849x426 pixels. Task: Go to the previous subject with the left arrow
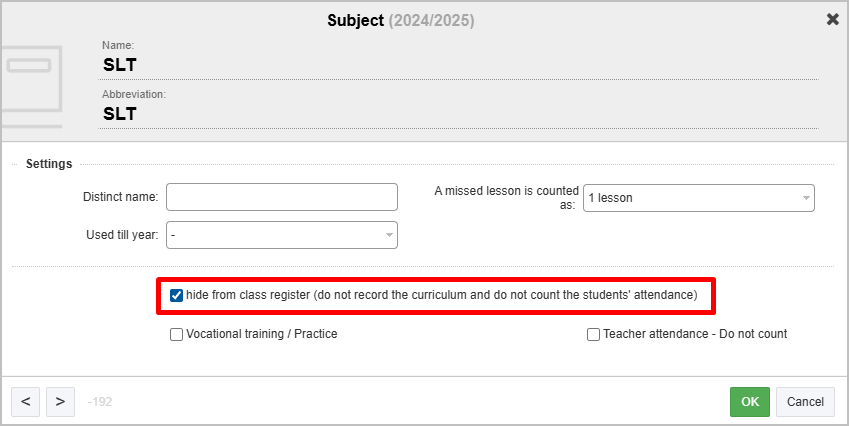26,402
